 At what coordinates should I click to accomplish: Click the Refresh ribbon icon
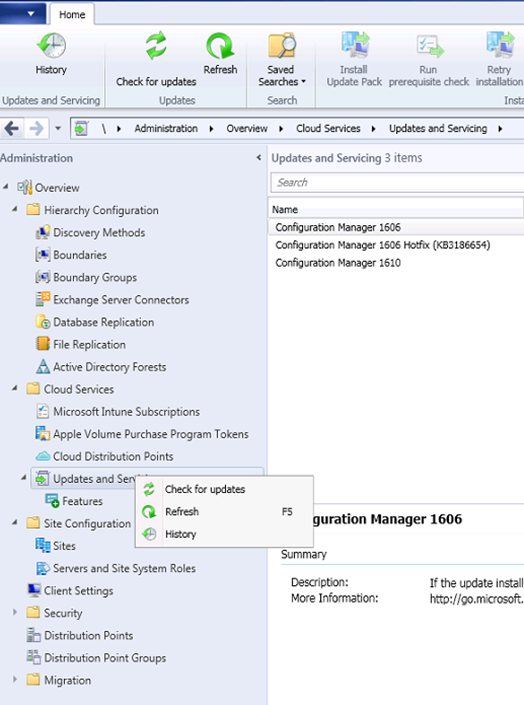point(220,53)
